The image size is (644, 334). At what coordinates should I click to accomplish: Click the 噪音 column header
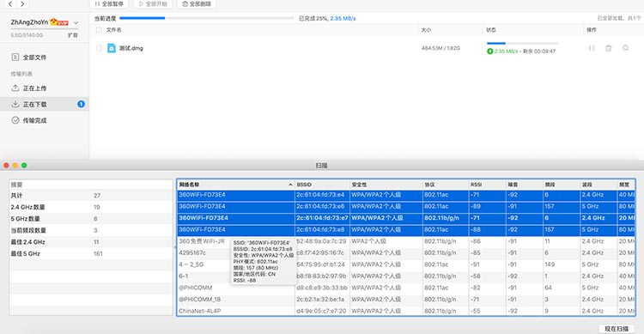click(x=524, y=185)
